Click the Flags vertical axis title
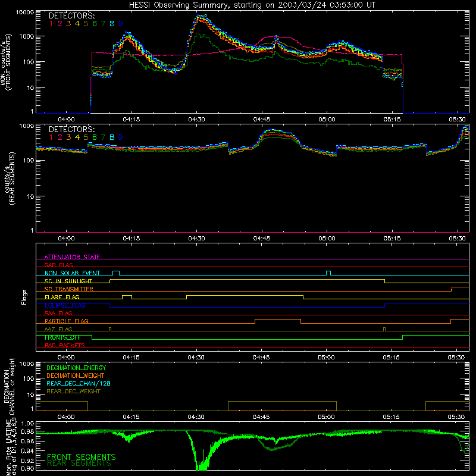 pyautogui.click(x=24, y=297)
